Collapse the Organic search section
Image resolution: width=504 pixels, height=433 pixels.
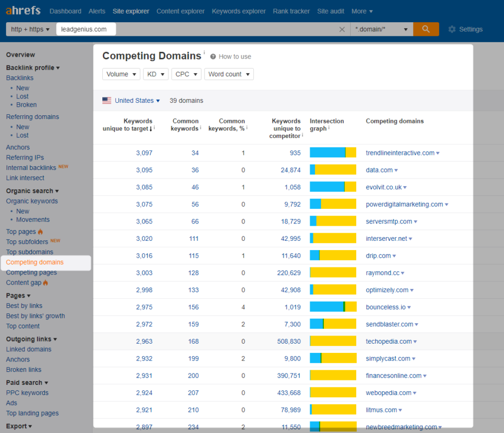(x=32, y=191)
